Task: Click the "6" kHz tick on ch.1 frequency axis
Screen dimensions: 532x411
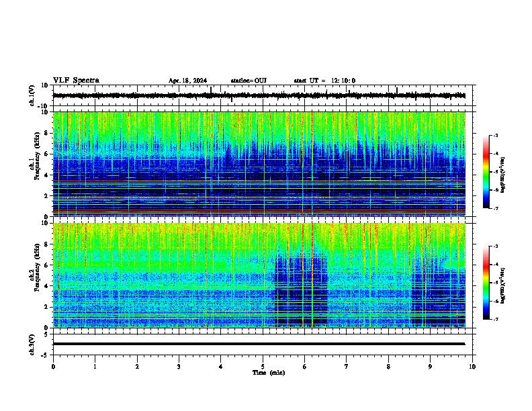Action: pos(47,154)
